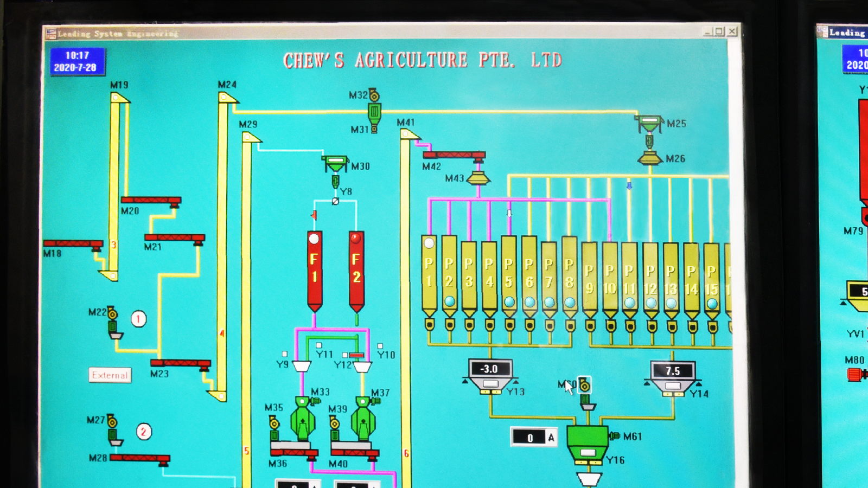868x488 pixels.
Task: Click red silo F2
Action: (356, 271)
